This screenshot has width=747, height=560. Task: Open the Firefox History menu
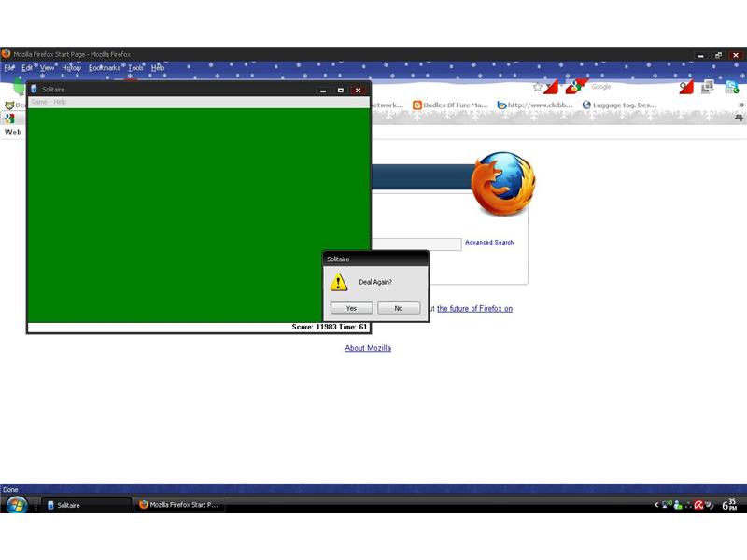click(x=72, y=67)
